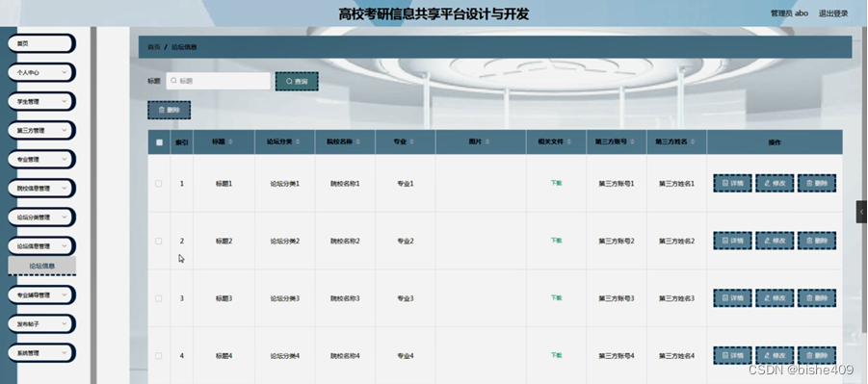
Task: Click the side panel collapse arrow handle
Action: pos(861,212)
